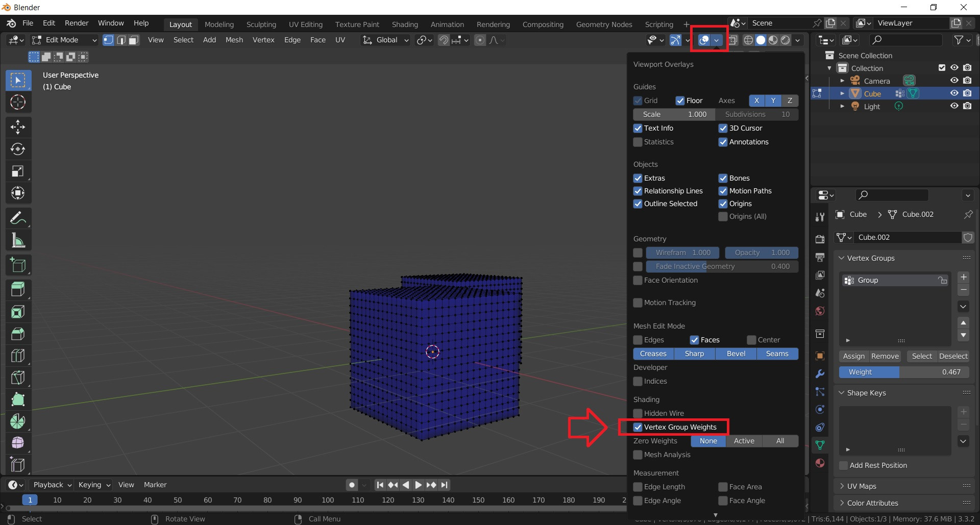Enable the Snap magnet icon
This screenshot has height=525, width=980.
point(443,40)
